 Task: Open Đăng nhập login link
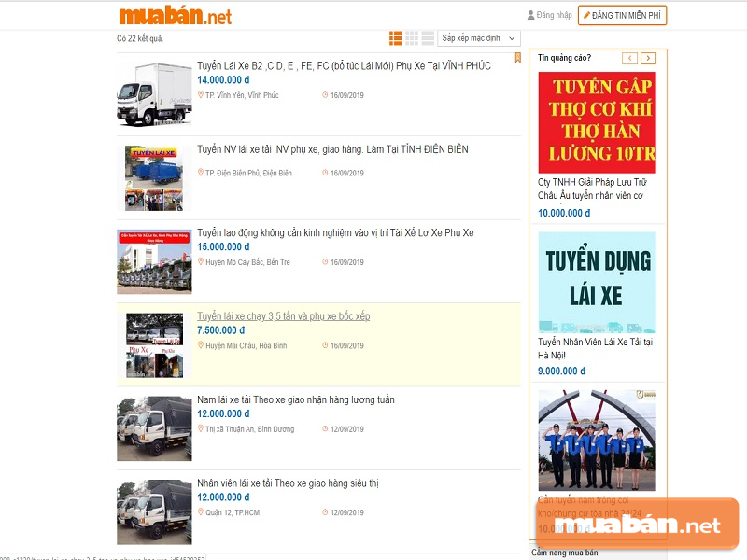[554, 15]
